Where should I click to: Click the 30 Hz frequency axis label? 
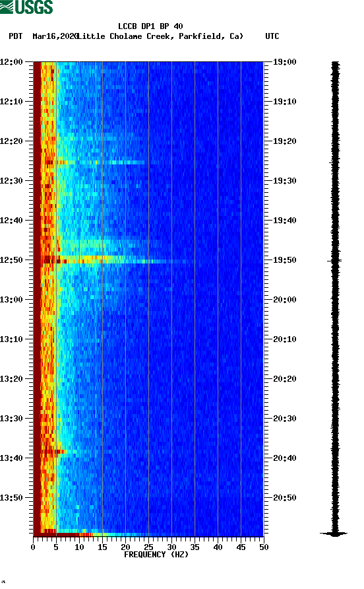pyautogui.click(x=171, y=547)
